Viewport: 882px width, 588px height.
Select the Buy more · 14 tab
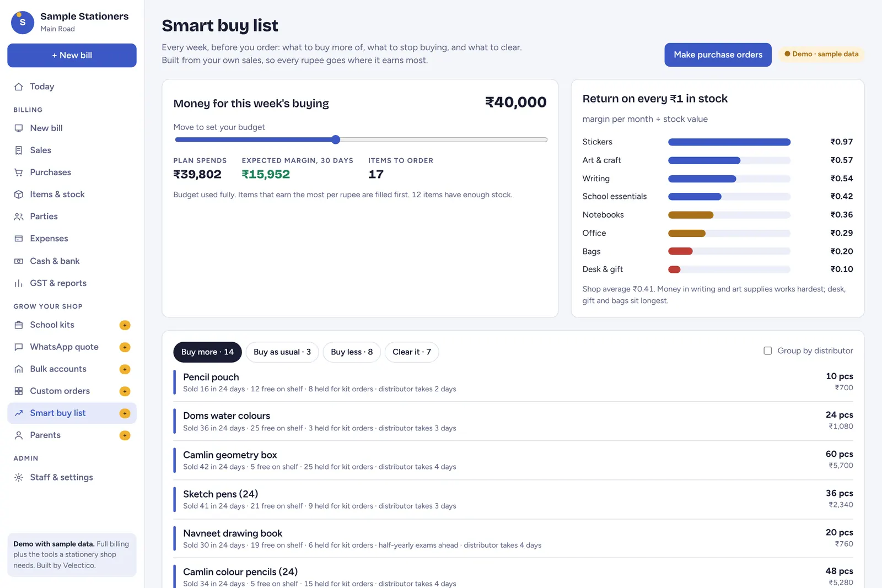tap(207, 352)
